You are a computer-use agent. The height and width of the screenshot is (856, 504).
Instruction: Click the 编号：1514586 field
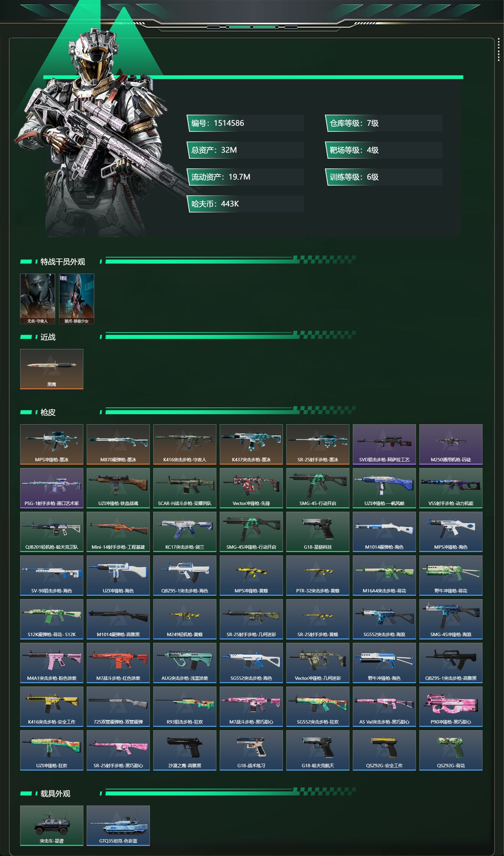point(245,123)
